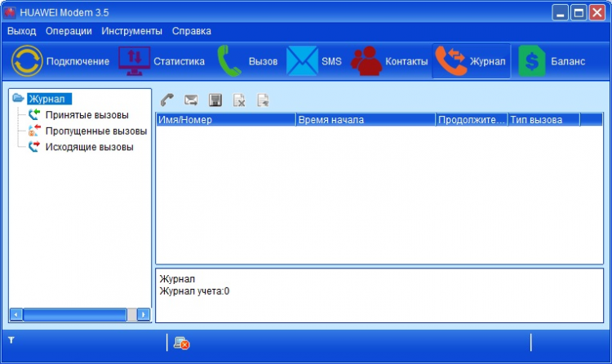Click the tree panel scroll right arrow
This screenshot has height=364, width=612.
click(144, 314)
